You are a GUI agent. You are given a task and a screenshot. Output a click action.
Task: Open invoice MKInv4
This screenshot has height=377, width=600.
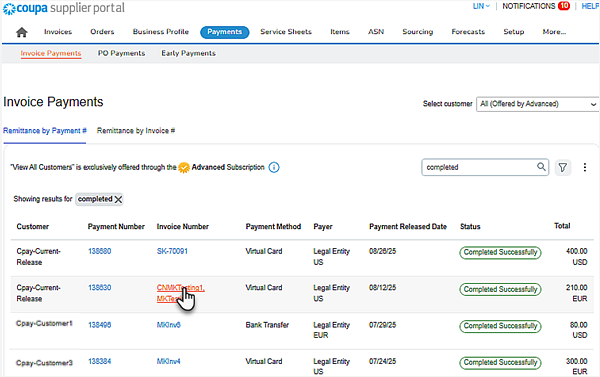point(168,361)
